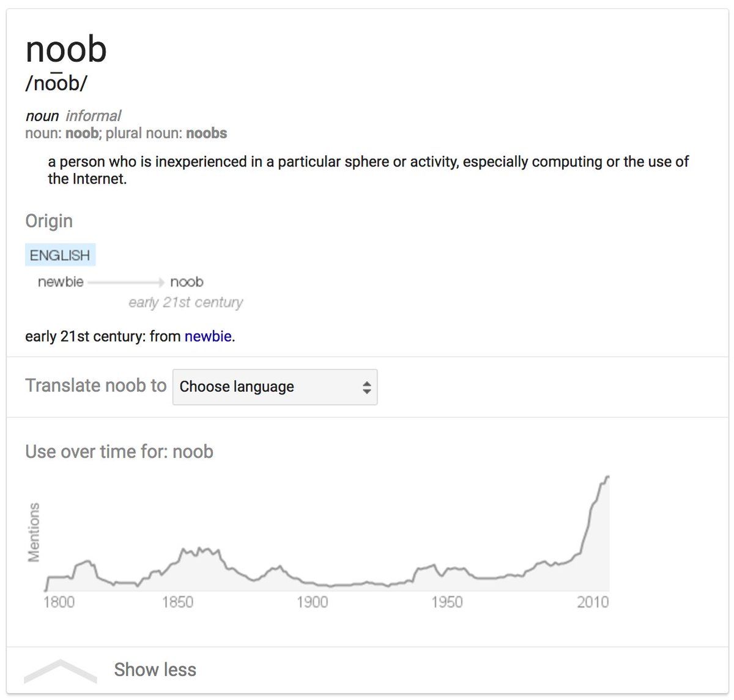Click the 1900 label on chart axis
734x700 pixels.
click(312, 602)
